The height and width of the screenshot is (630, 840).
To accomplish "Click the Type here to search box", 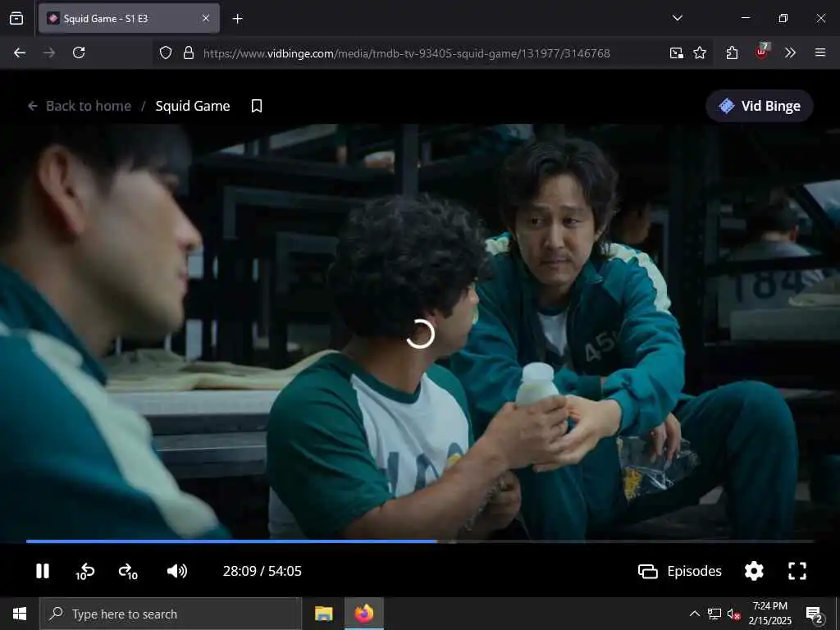I will pos(171,614).
